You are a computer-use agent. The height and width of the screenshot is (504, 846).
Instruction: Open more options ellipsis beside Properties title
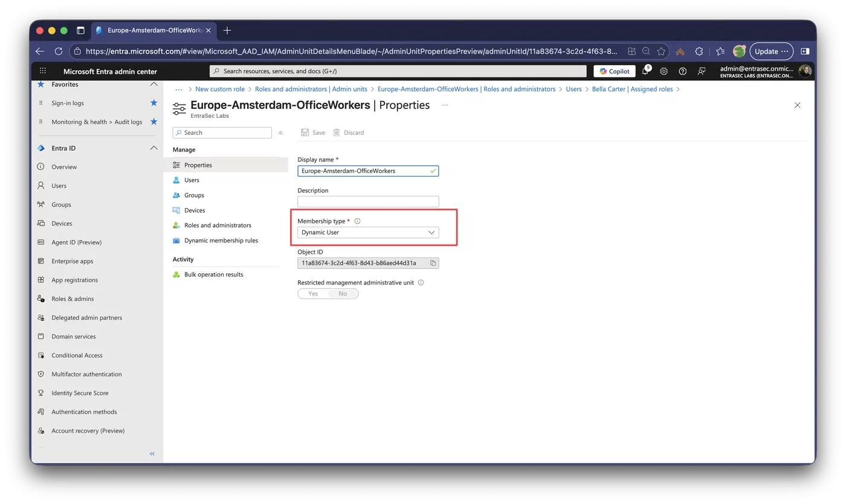(x=445, y=105)
